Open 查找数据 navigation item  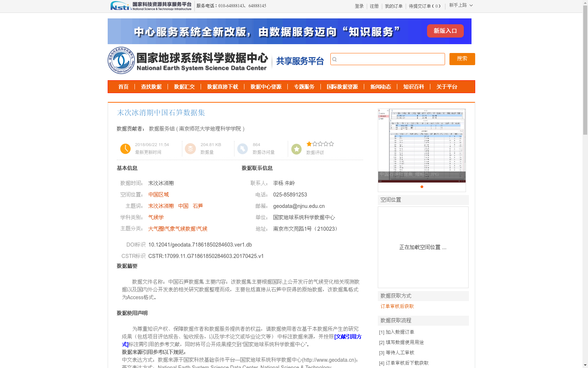151,87
